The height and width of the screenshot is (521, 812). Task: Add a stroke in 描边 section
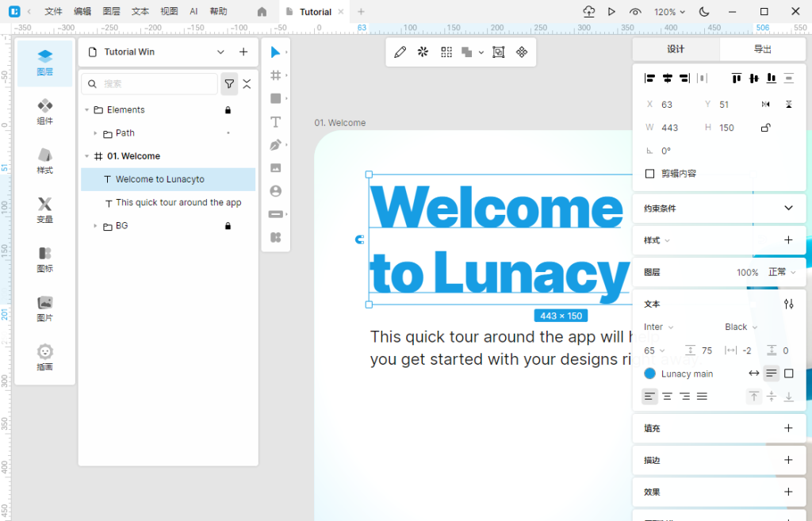click(x=789, y=460)
